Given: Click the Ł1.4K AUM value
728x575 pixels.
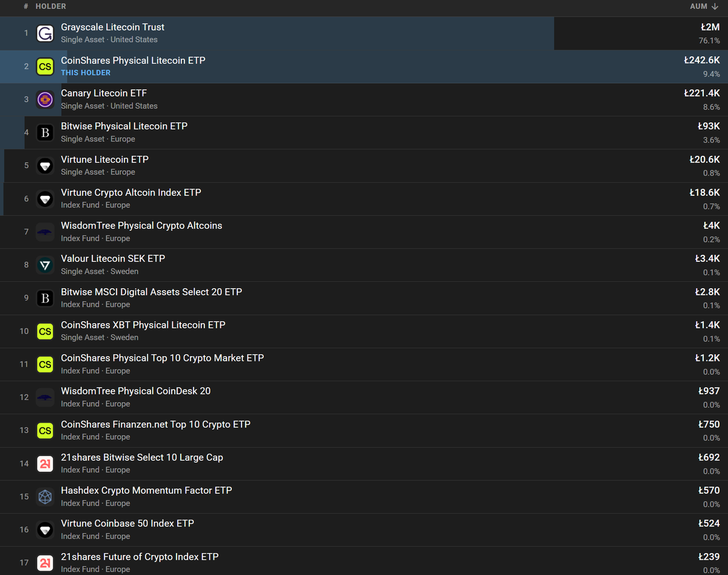Looking at the screenshot, I should coord(707,325).
